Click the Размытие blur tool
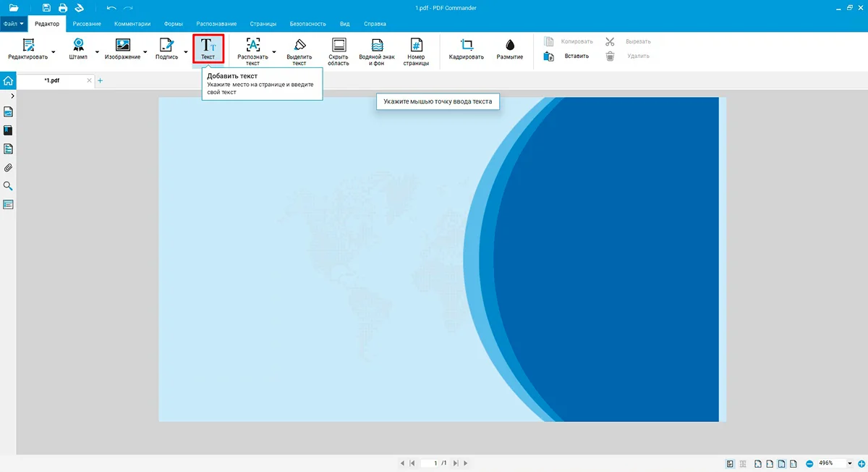Screen dimensions: 868x472 (510, 48)
